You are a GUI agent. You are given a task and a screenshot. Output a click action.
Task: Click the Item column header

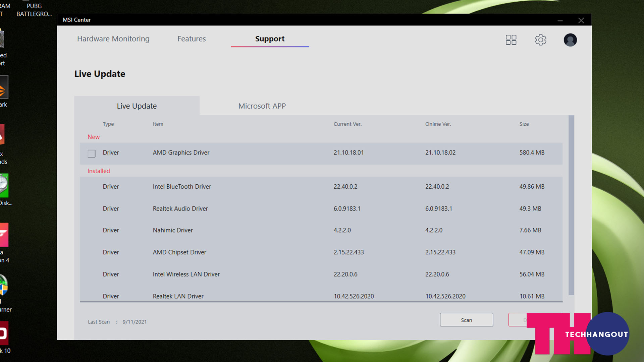(158, 124)
